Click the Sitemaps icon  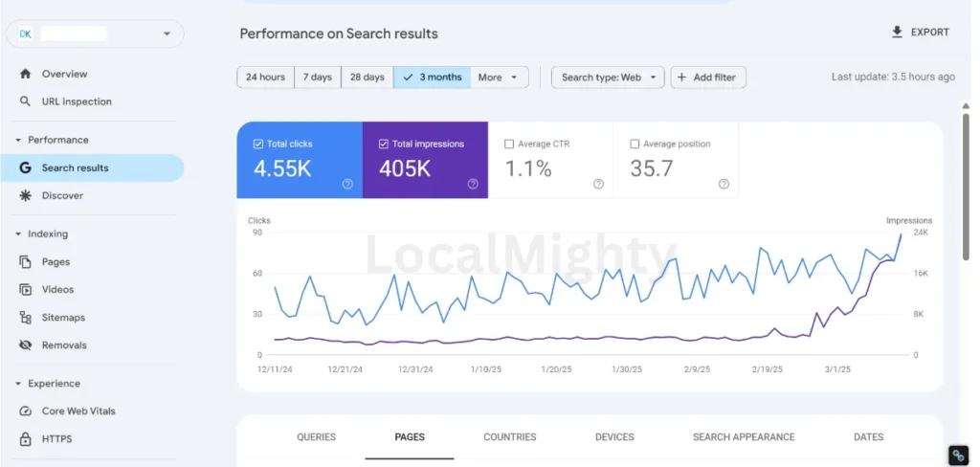[x=25, y=318]
